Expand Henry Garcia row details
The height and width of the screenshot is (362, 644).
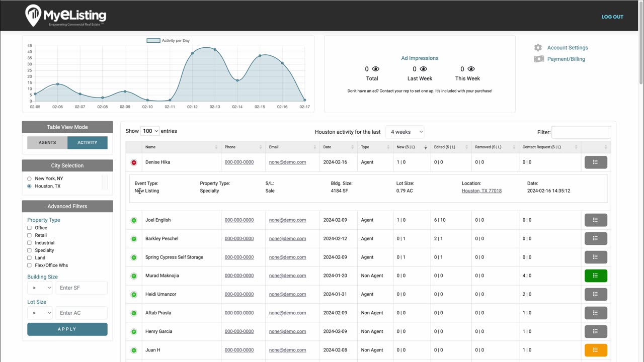point(134,332)
